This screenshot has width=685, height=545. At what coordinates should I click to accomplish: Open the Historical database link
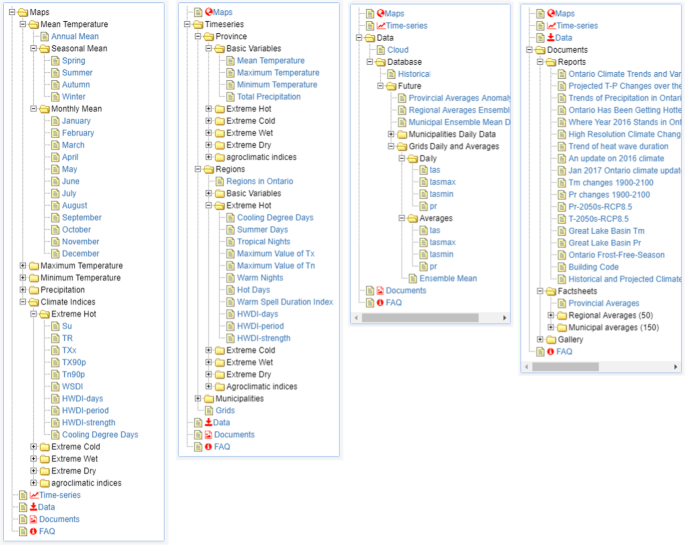pyautogui.click(x=414, y=74)
